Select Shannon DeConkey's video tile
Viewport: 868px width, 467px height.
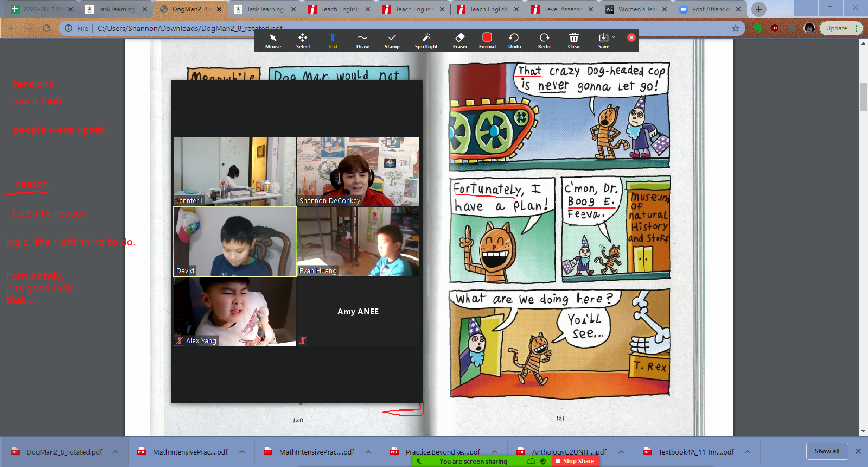[358, 172]
